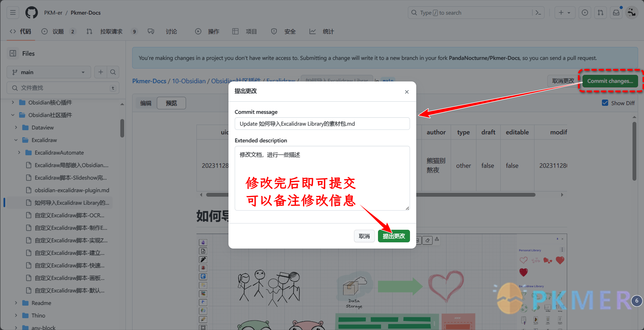Screen dimensions: 644x330
Task: Click the preview pane vertical scrollbar
Action: click(634, 151)
